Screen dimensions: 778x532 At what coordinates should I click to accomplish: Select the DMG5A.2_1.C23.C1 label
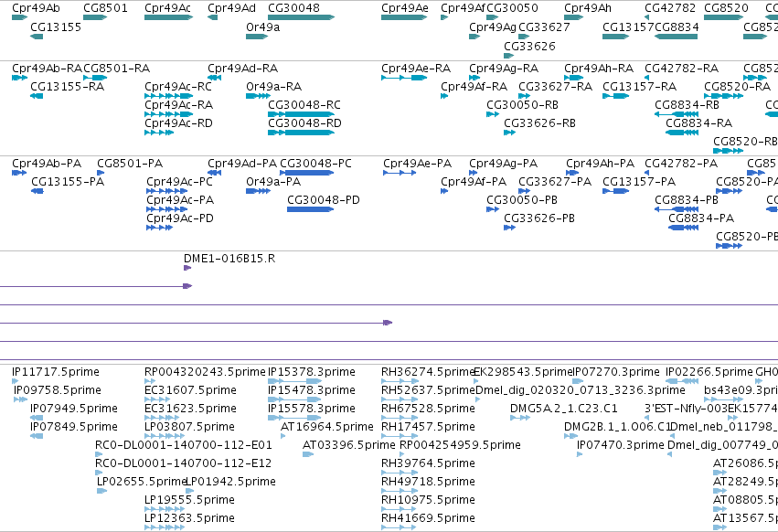564,409
